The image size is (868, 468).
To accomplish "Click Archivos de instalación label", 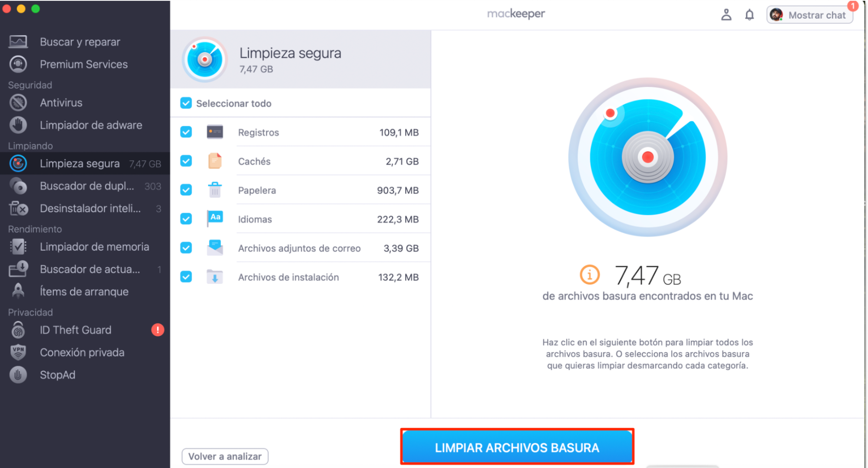I will click(x=288, y=277).
